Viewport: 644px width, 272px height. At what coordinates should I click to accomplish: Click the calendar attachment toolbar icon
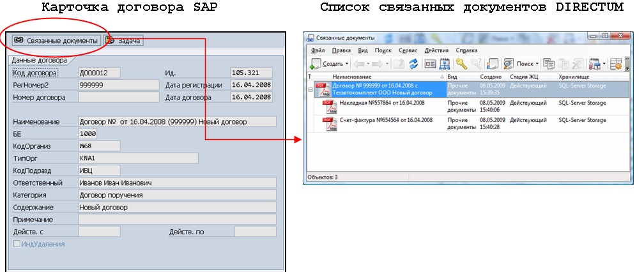click(x=594, y=64)
